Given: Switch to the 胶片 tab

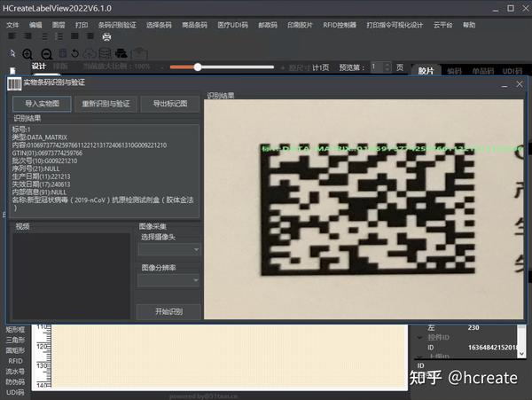Looking at the screenshot, I should coord(426,70).
